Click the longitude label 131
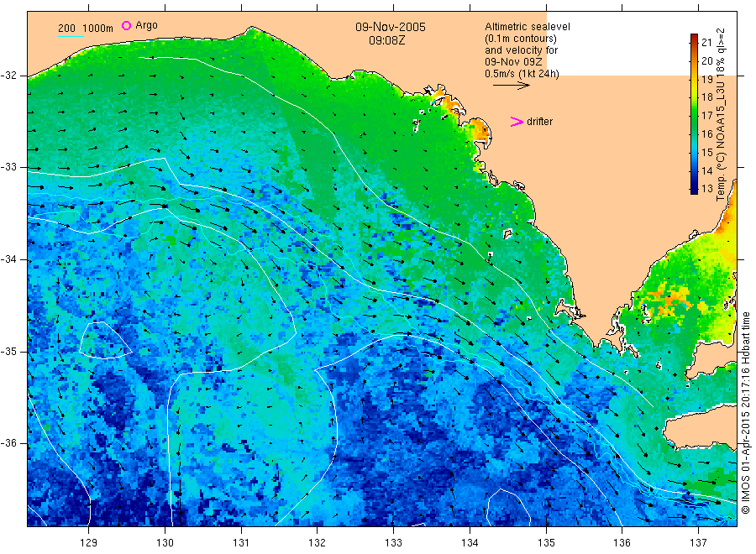 point(241,542)
